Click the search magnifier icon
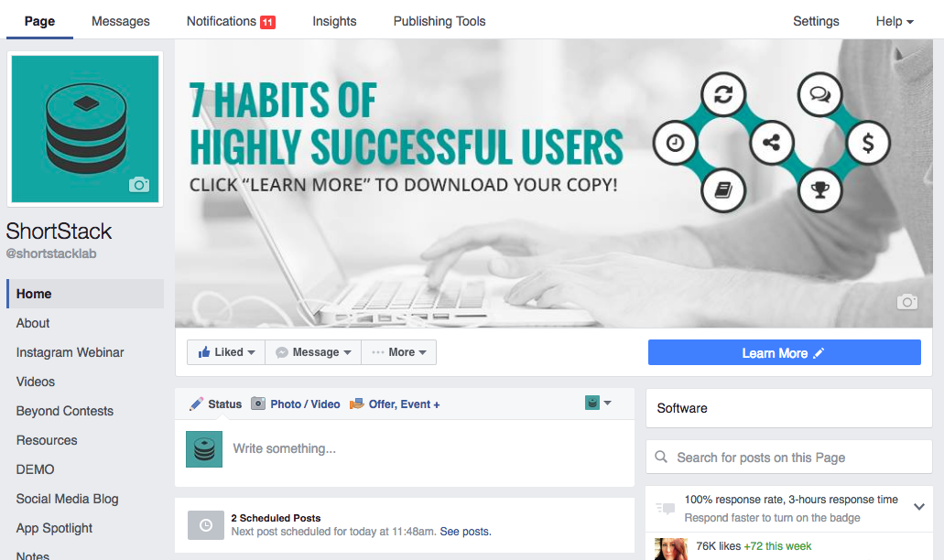944x560 pixels. 661,458
